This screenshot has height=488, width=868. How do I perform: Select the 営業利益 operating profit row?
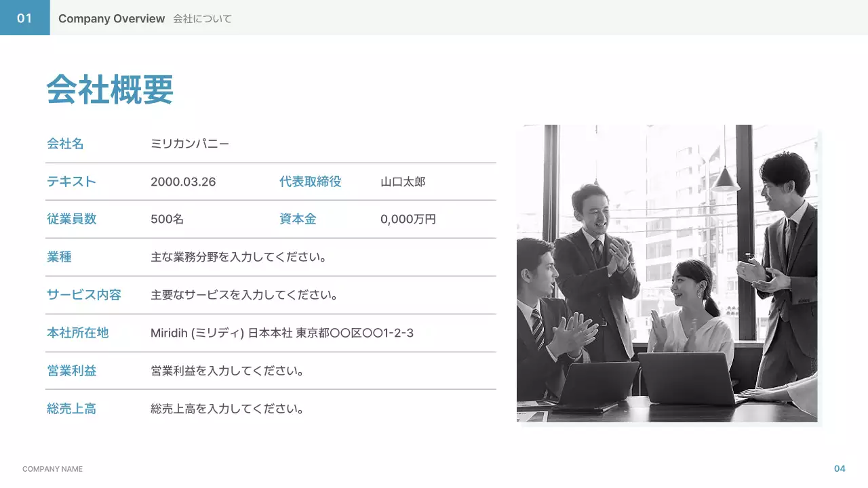(x=227, y=371)
